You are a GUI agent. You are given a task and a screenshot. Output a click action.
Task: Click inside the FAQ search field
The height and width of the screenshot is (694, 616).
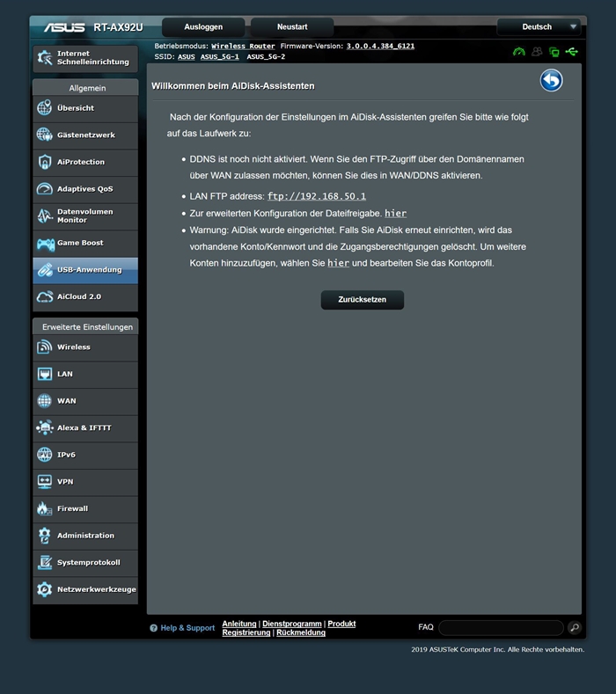[x=501, y=628]
